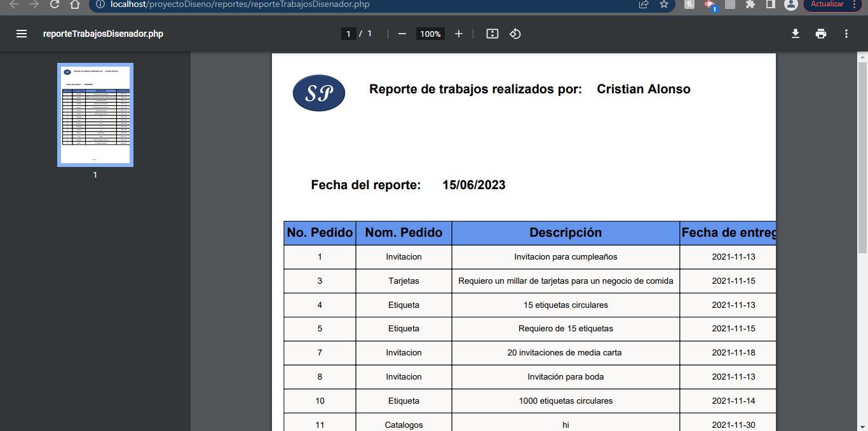Click the fit to page icon
Image resolution: width=868 pixels, height=431 pixels.
492,34
